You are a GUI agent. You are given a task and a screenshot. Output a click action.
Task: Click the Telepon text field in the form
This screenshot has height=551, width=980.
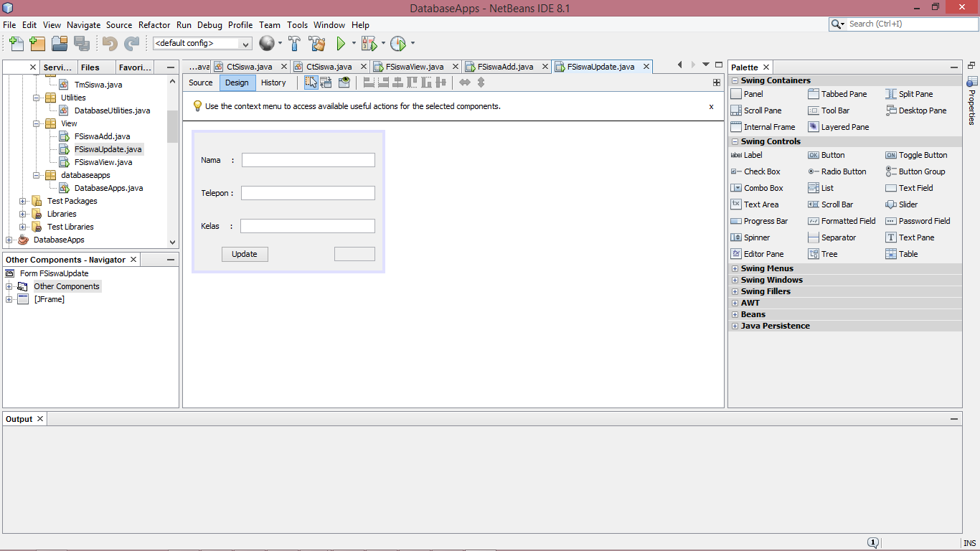coord(308,193)
